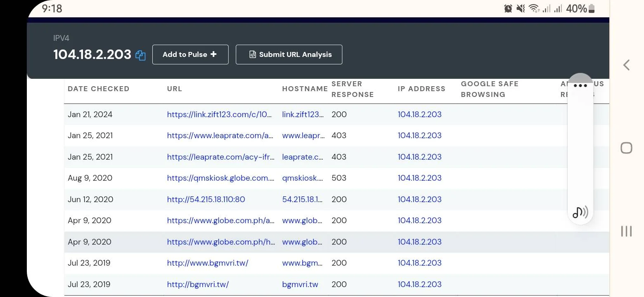Viewport: 644px width, 297px height.
Task: Tap the Android back navigation chevron
Action: tap(626, 65)
